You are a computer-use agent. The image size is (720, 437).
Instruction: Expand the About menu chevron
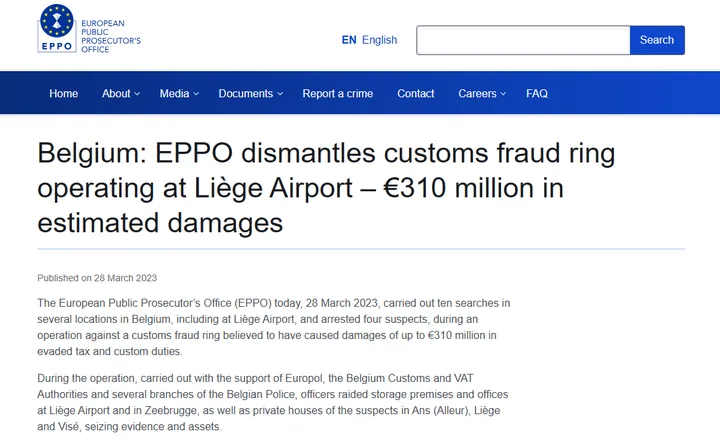(137, 94)
